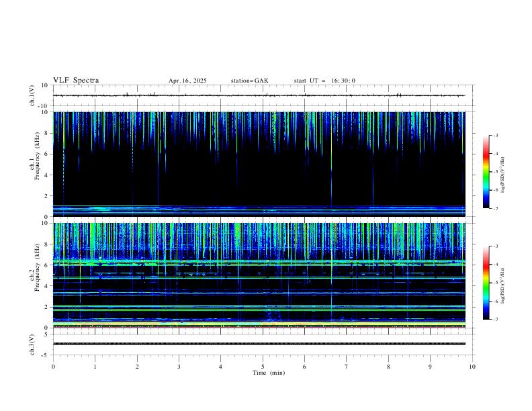Click the red line at bottom of ch.2 spectrogram
532x411 pixels.
point(259,327)
